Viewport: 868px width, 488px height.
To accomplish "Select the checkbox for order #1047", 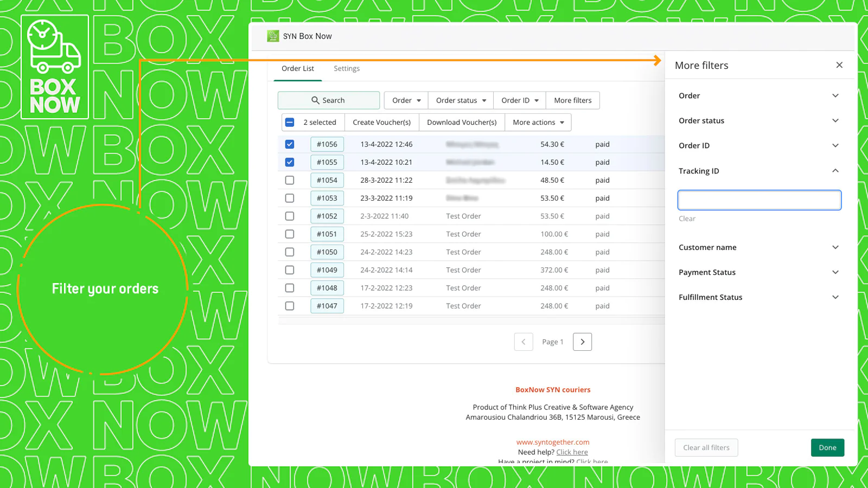I will click(290, 306).
